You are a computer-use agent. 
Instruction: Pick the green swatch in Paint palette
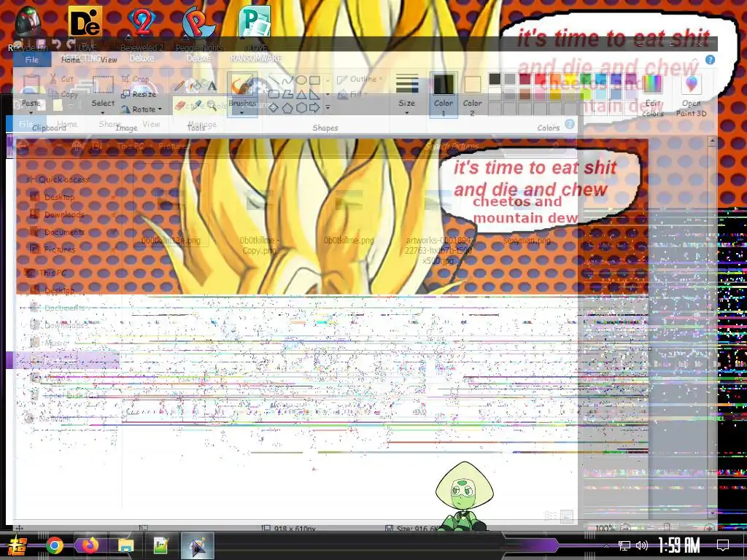click(586, 79)
